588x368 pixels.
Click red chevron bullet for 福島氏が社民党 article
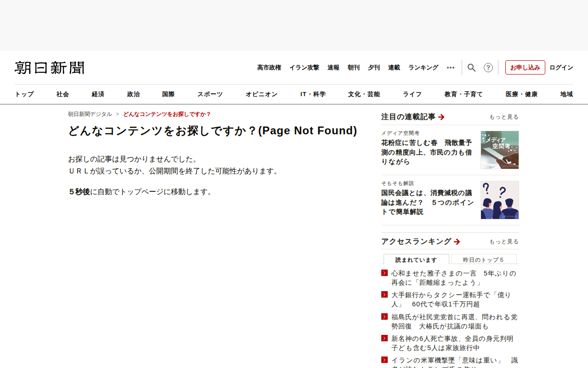[x=384, y=316]
